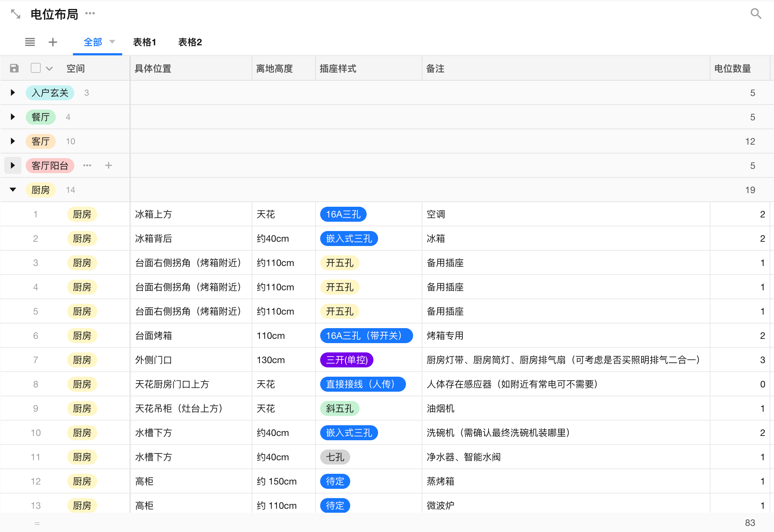Viewport: 774px width, 532px height.
Task: Open the view list menu icon
Action: click(x=30, y=42)
